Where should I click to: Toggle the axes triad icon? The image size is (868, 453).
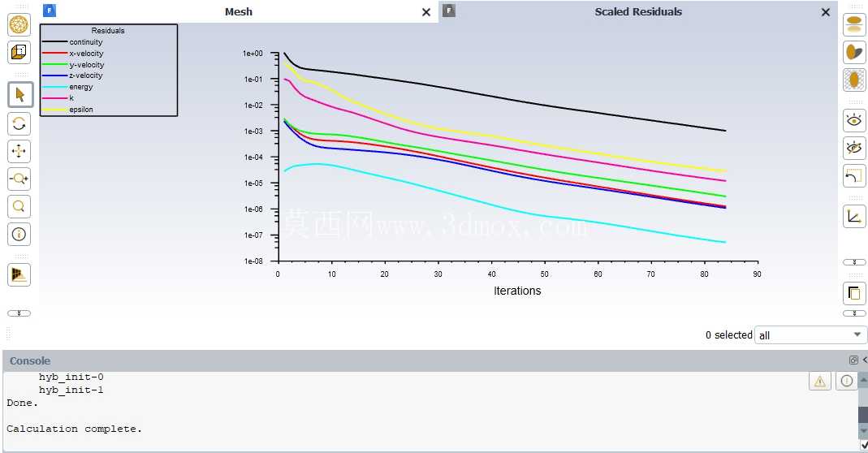[x=854, y=216]
